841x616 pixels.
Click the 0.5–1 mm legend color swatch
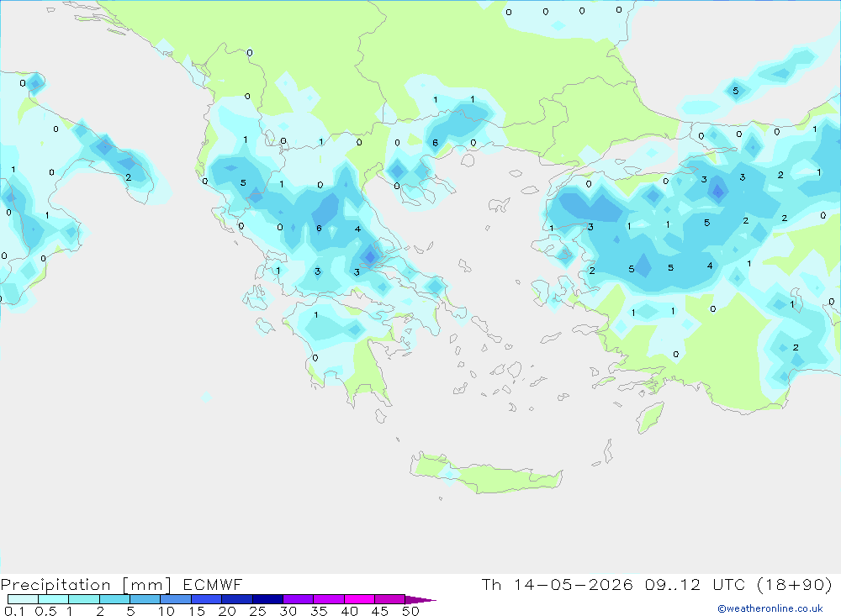[x=54, y=599]
